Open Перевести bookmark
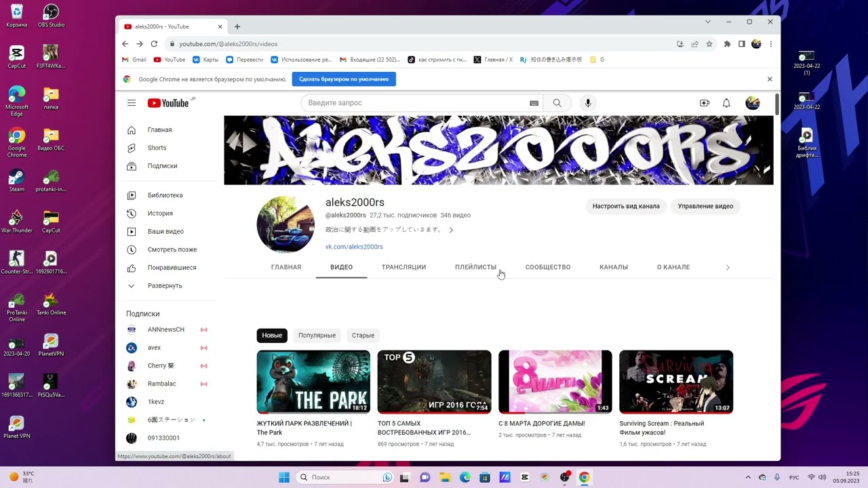Viewport: 868px width, 488px height. (x=245, y=60)
